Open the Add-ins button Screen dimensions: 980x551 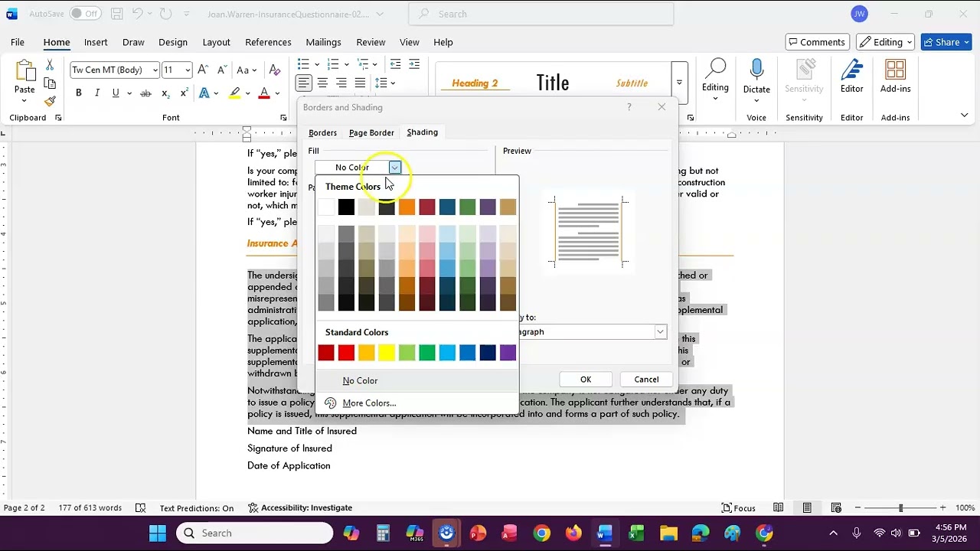[x=896, y=77]
